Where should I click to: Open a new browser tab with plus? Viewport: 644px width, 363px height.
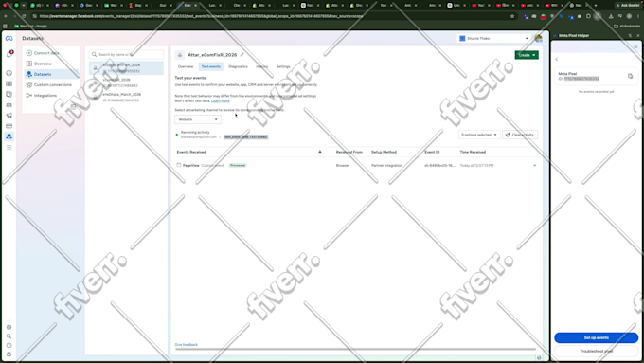(x=596, y=6)
